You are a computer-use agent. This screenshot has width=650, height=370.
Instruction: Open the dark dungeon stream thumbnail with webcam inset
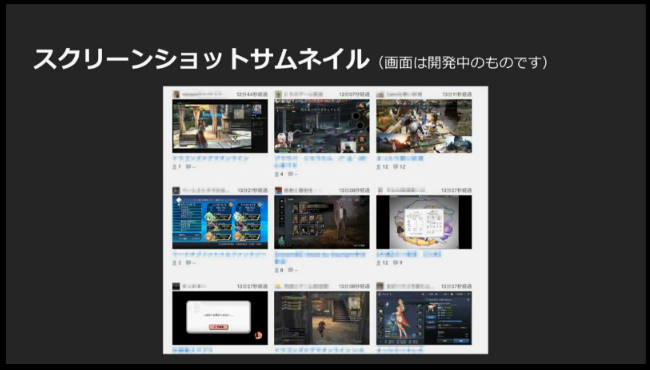click(x=322, y=126)
